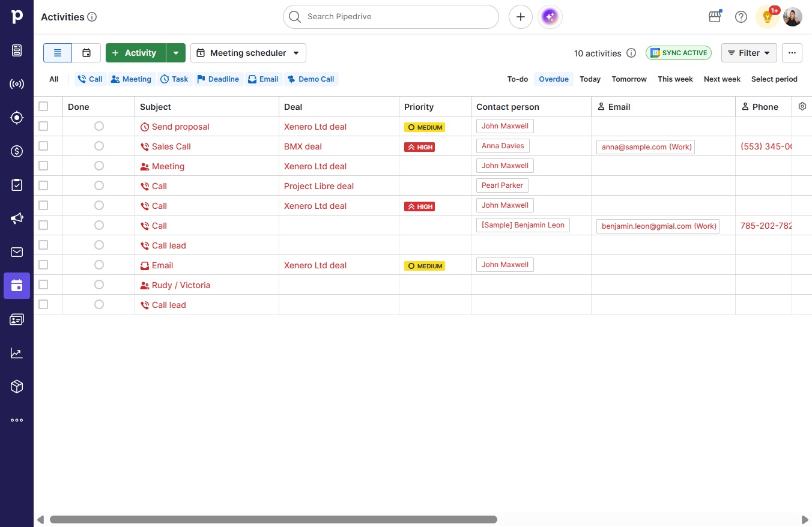Switch to calendar view
This screenshot has height=527, width=812.
pos(86,53)
